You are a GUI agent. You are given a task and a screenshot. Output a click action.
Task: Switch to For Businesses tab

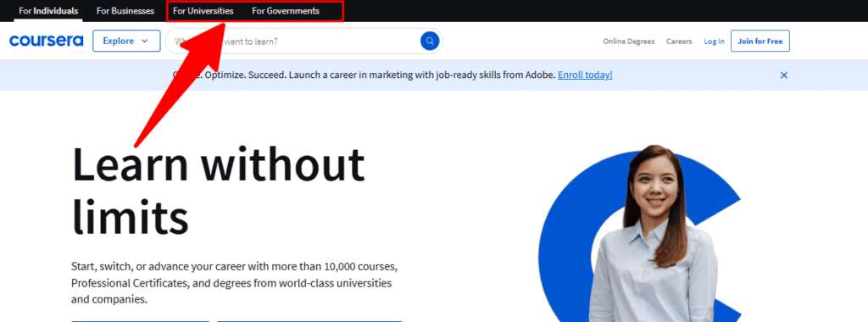(125, 11)
